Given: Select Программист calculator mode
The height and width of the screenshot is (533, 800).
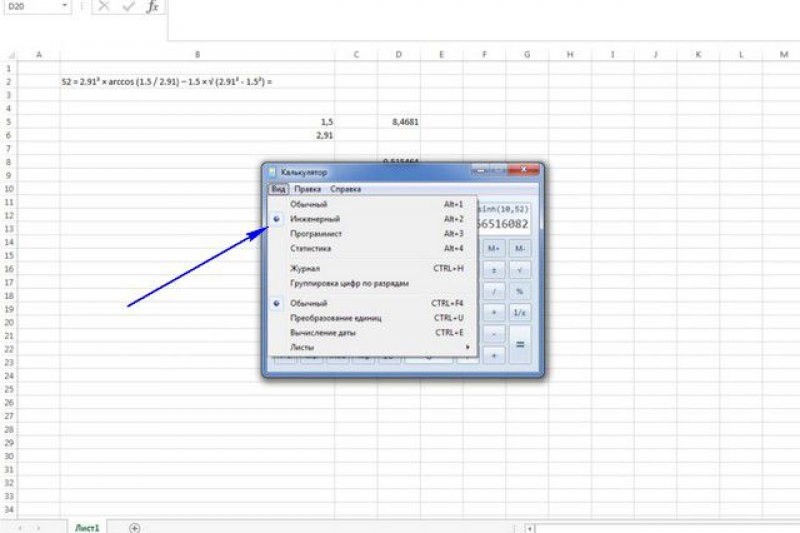Looking at the screenshot, I should (x=372, y=234).
